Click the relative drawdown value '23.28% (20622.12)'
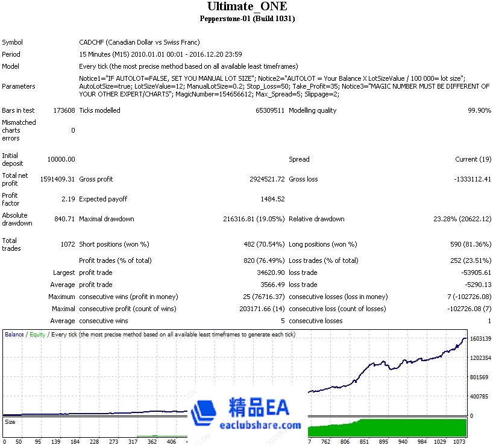The image size is (496, 448). tap(462, 219)
